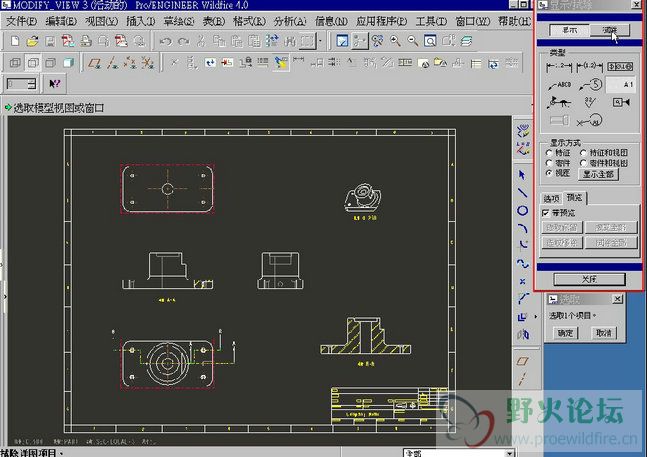
Task: Open the 信息(N) menu
Action: (x=331, y=21)
